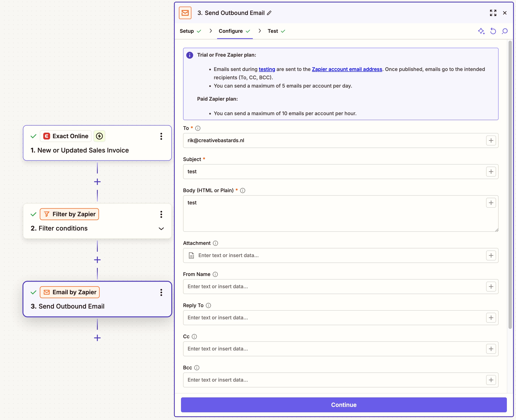Click the lightning bolt icon on Exact Online step
The image size is (516, 420).
(99, 136)
